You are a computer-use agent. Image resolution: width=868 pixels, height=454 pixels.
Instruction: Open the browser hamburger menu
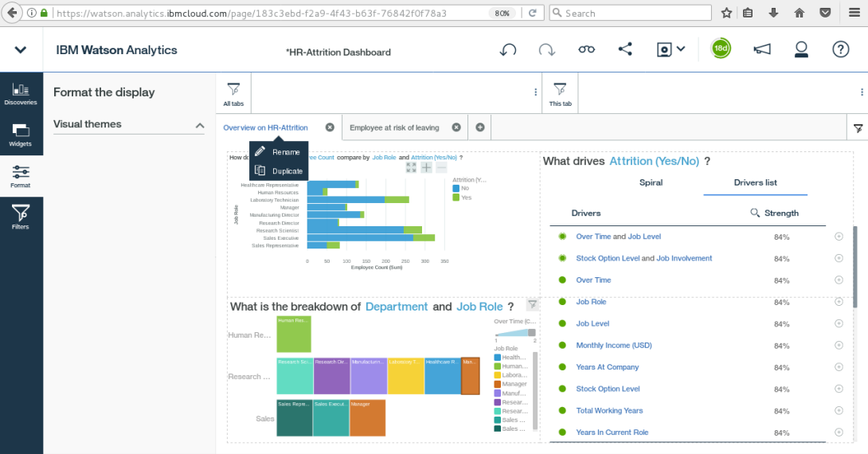(x=854, y=13)
